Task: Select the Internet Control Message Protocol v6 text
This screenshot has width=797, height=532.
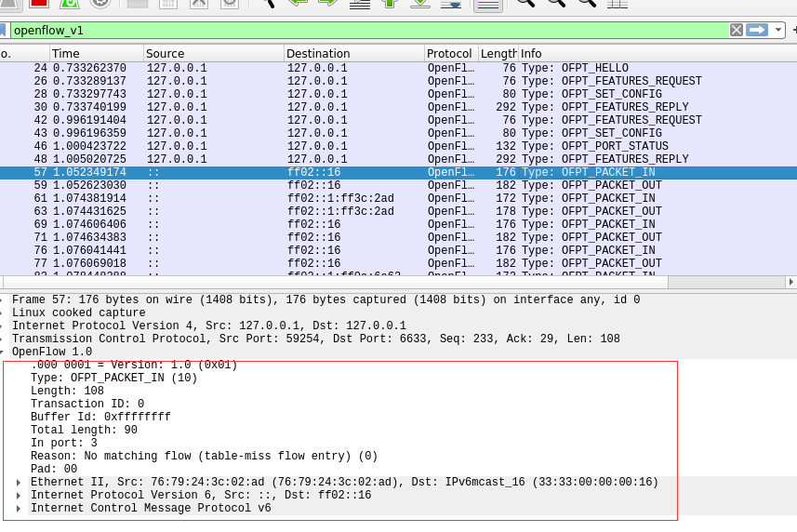Action: 151,508
